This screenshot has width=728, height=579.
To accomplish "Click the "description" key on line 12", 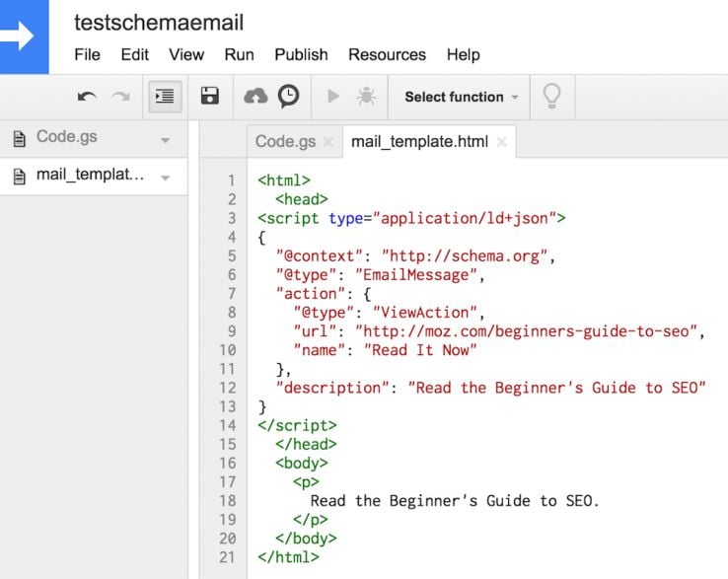I will pyautogui.click(x=332, y=389).
